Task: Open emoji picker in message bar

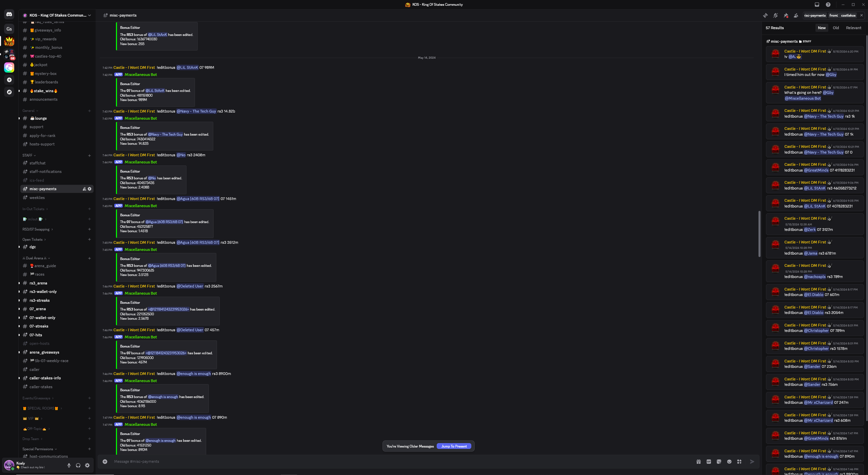Action: [x=729, y=461]
